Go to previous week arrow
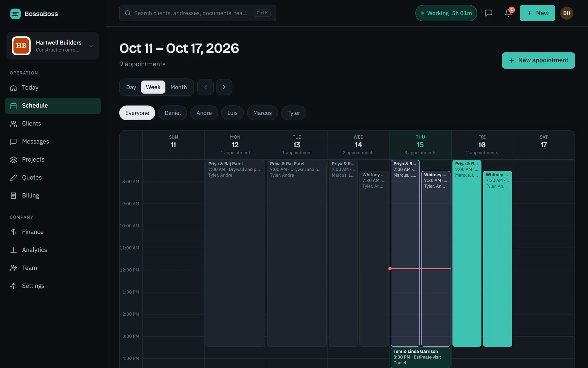588x368 pixels. pos(205,87)
